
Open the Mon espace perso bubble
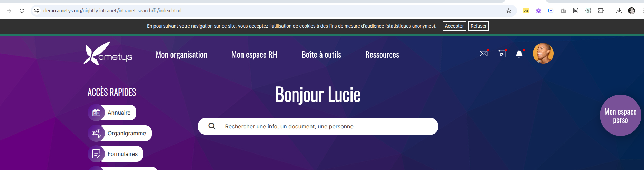620,116
